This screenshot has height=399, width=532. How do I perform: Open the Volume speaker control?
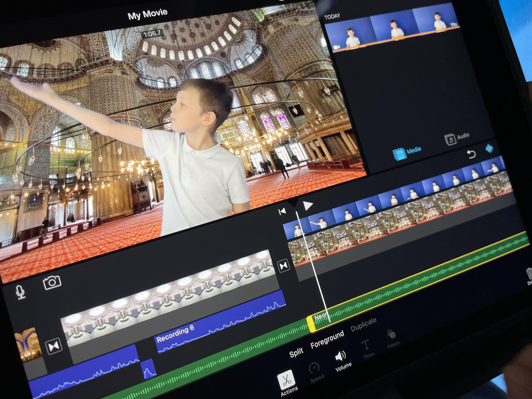point(341,356)
